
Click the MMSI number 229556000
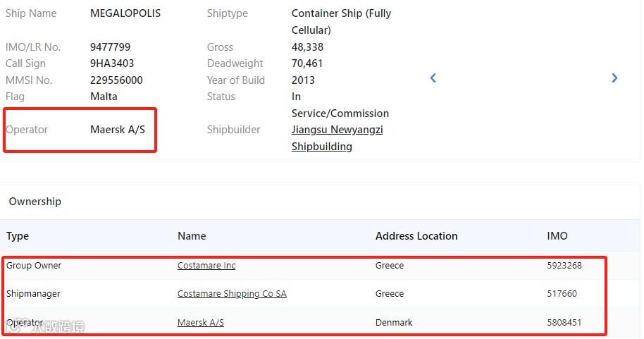(x=116, y=80)
